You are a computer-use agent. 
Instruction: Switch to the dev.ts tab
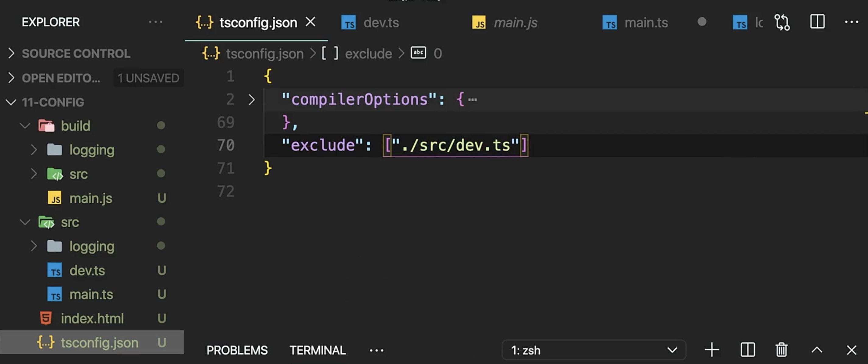click(381, 23)
